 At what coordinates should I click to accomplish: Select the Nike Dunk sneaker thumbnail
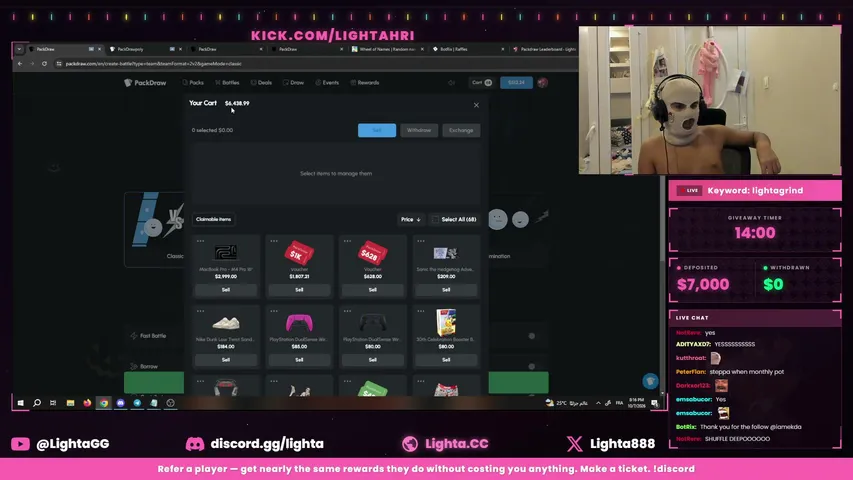coord(226,323)
